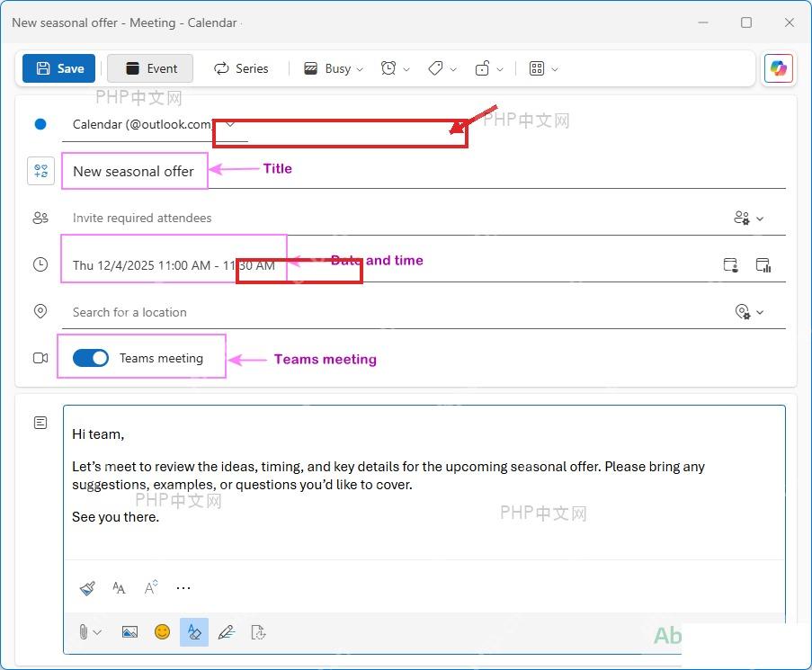Open the Calendar (@outlook.com) selector dropdown
Viewport: 812px width, 670px height.
tap(155, 124)
